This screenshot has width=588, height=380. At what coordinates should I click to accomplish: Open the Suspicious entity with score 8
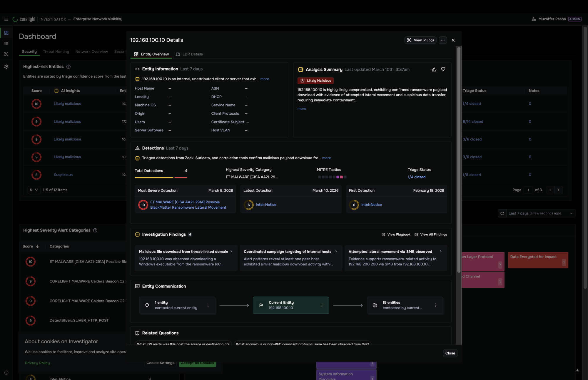(63, 175)
